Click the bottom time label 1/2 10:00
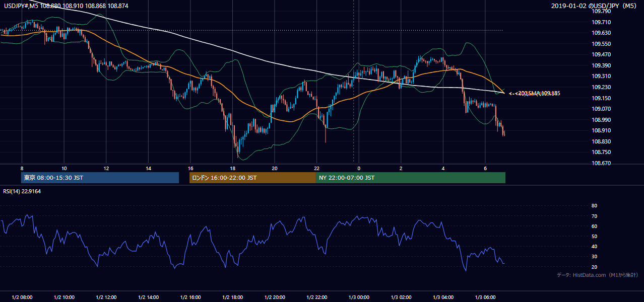The image size is (644, 302). (64, 297)
